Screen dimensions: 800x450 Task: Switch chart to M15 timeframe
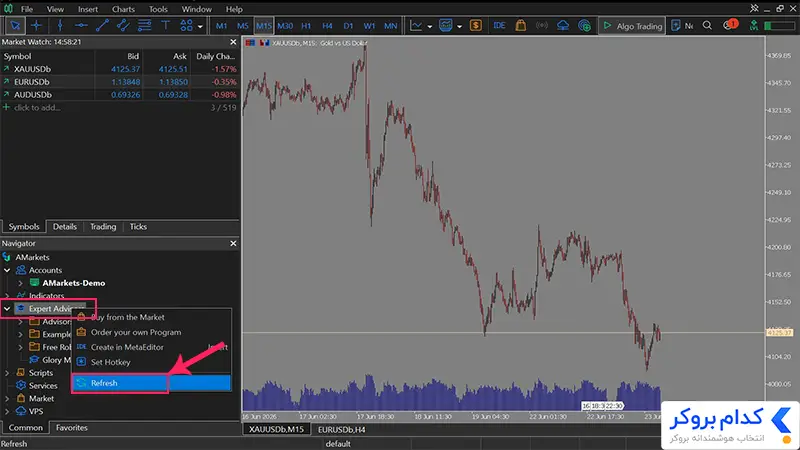tap(264, 26)
